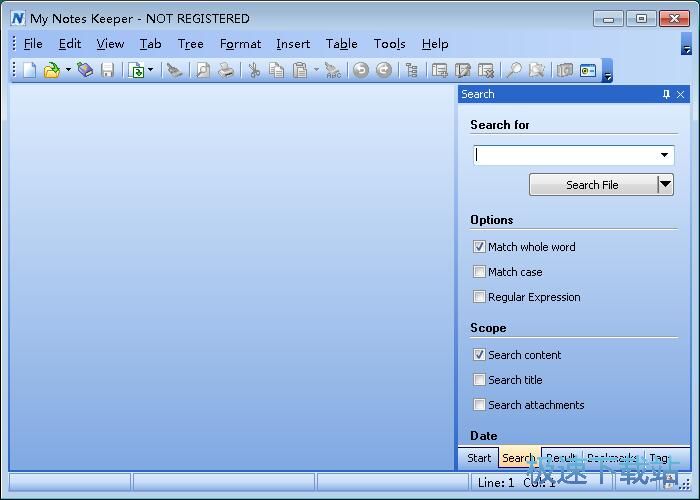Open the Help menu
This screenshot has height=500, width=700.
coord(435,44)
